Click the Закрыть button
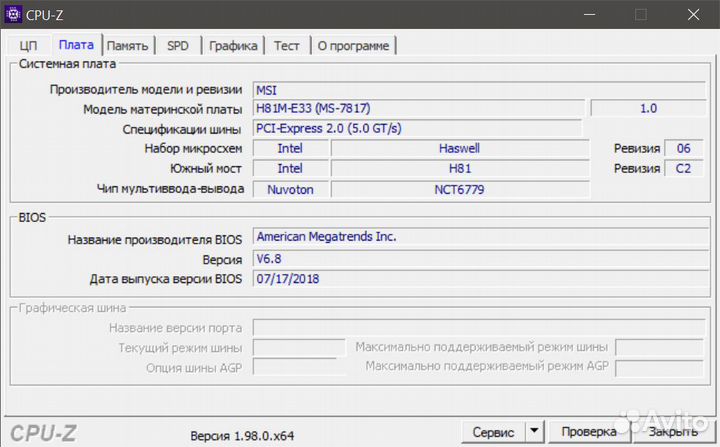Viewport: 720px width, 447px height. point(673,432)
